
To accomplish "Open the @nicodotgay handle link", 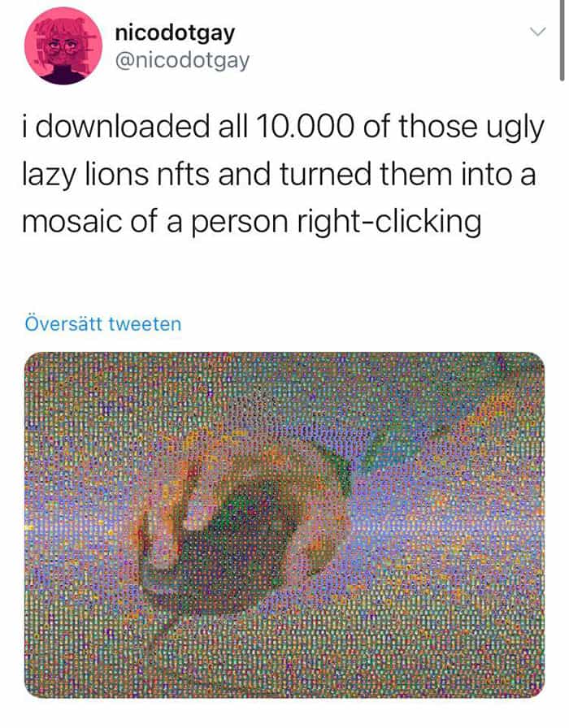I will [181, 60].
